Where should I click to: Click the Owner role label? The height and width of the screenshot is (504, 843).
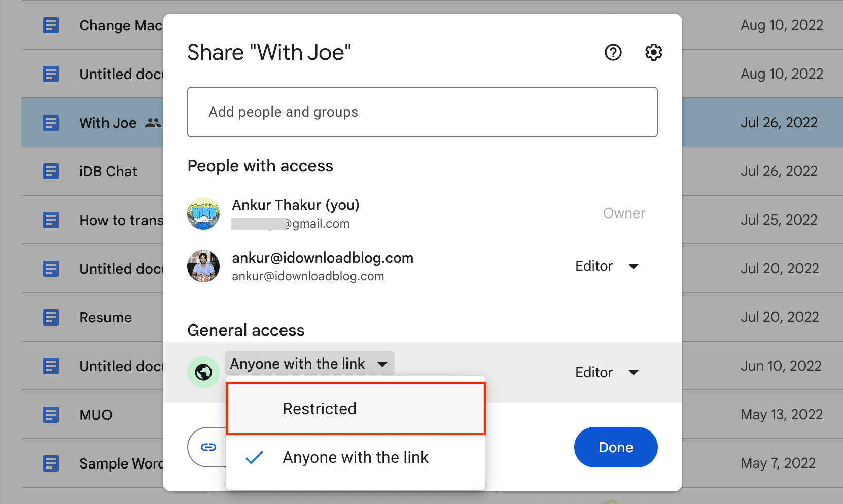point(624,213)
